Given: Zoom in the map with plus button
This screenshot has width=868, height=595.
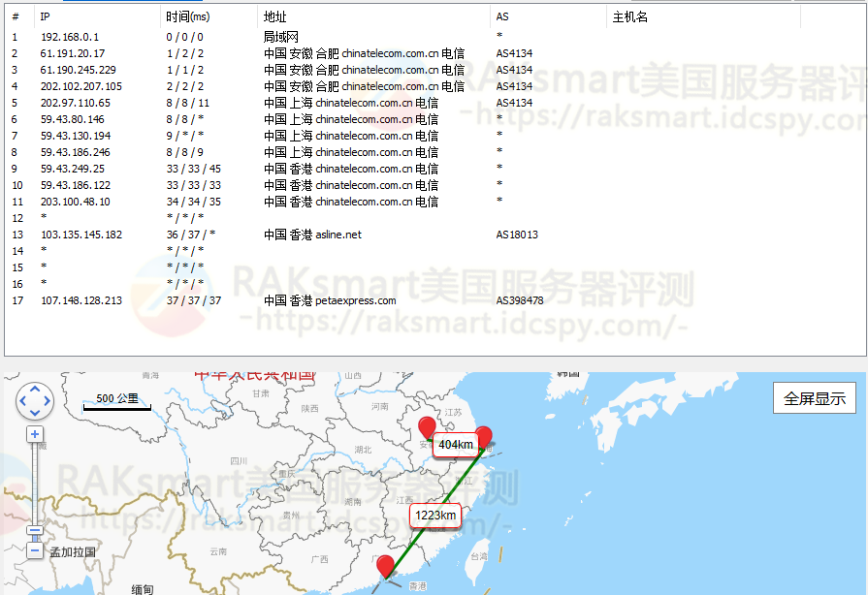Looking at the screenshot, I should click(x=35, y=434).
